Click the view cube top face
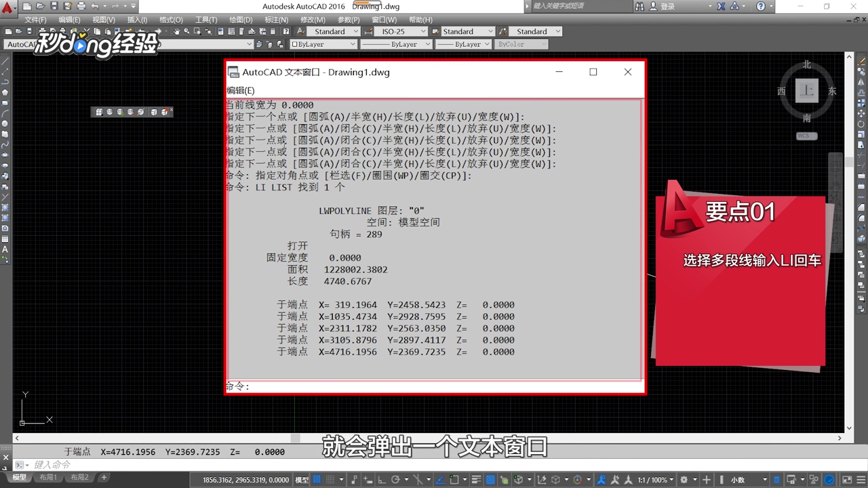868x488 pixels. tap(807, 90)
